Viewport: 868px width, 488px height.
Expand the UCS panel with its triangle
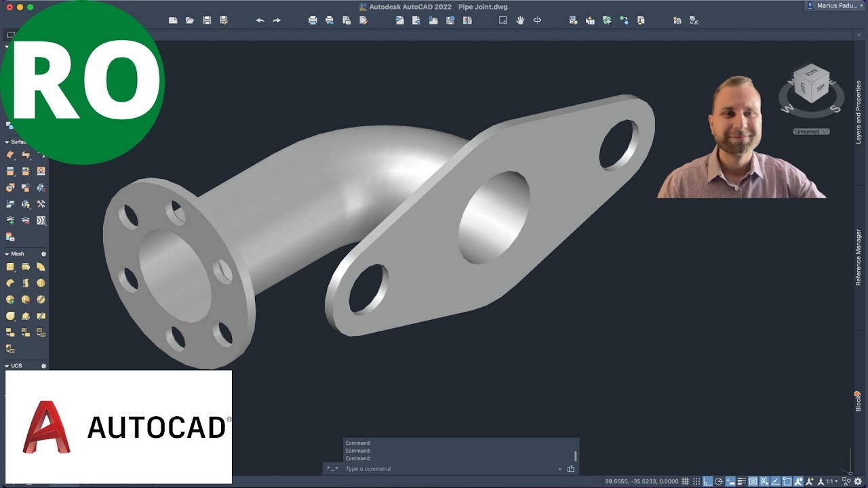(x=7, y=366)
